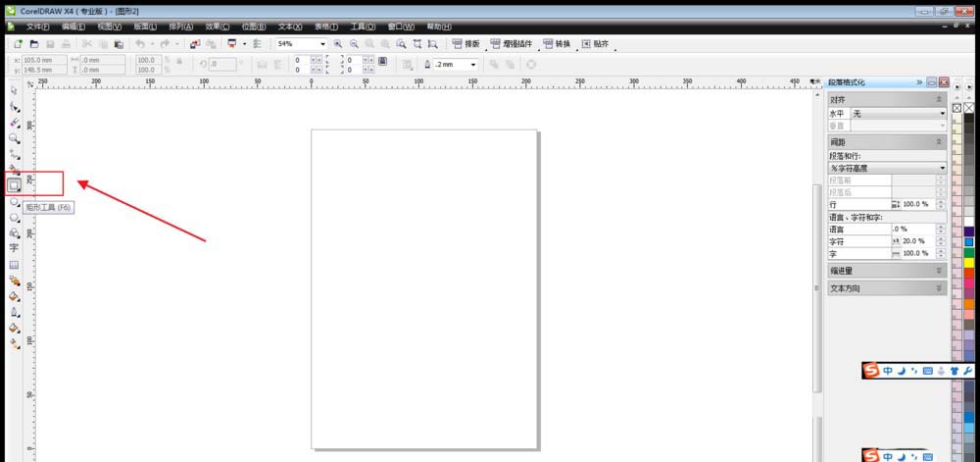Image resolution: width=980 pixels, height=462 pixels.
Task: Open the %字符高度 spacing dropdown
Action: pos(888,168)
